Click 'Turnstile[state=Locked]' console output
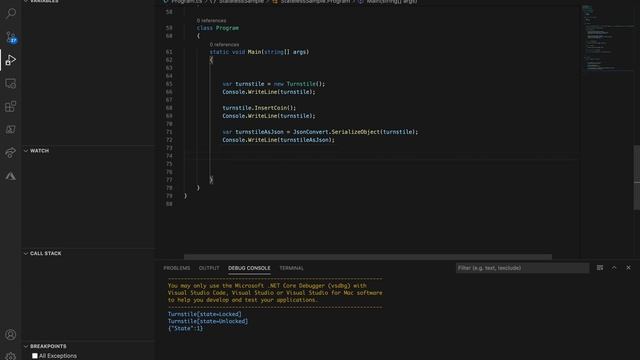640x360 pixels. tap(204, 314)
